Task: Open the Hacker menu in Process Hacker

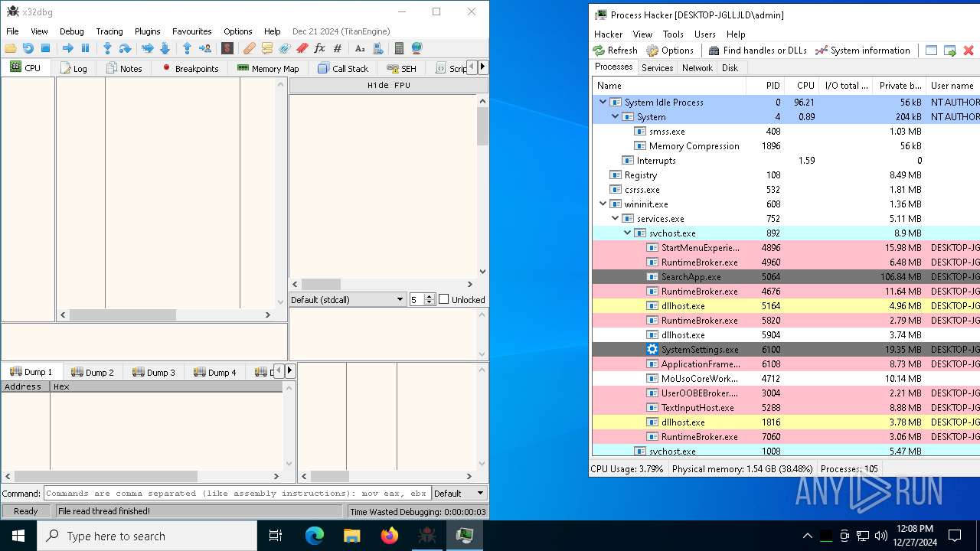Action: (609, 34)
